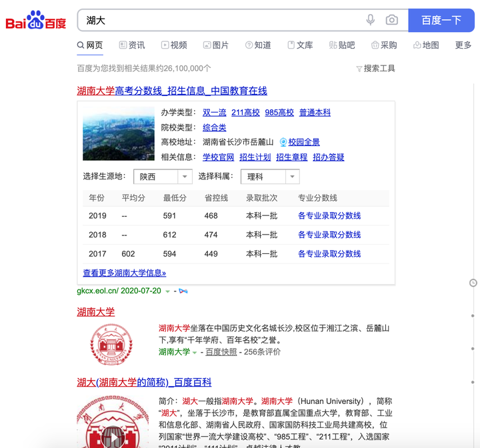This screenshot has width=480, height=448.
Task: Click the Hunan University campus photo
Action: [x=119, y=133]
